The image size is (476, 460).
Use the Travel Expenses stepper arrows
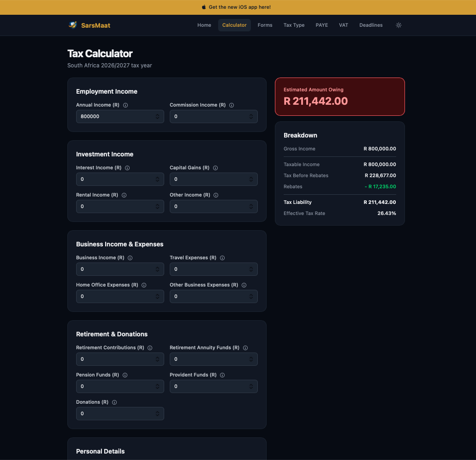251,269
